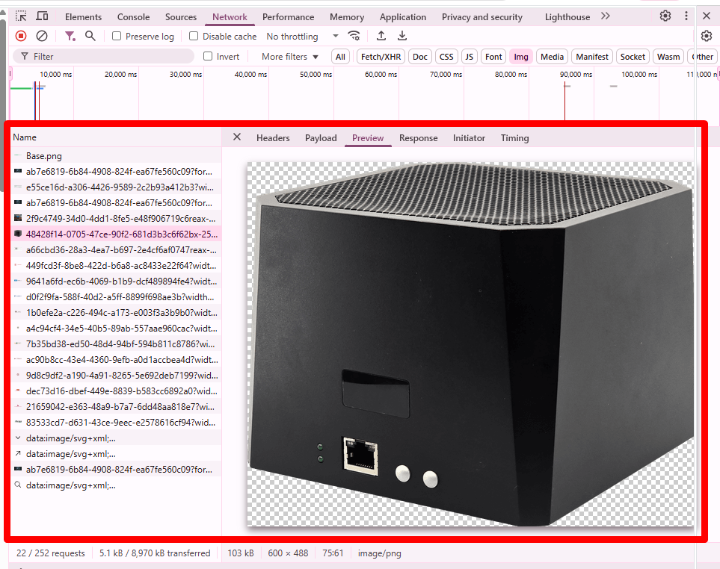Switch to the Console tab

(x=133, y=17)
